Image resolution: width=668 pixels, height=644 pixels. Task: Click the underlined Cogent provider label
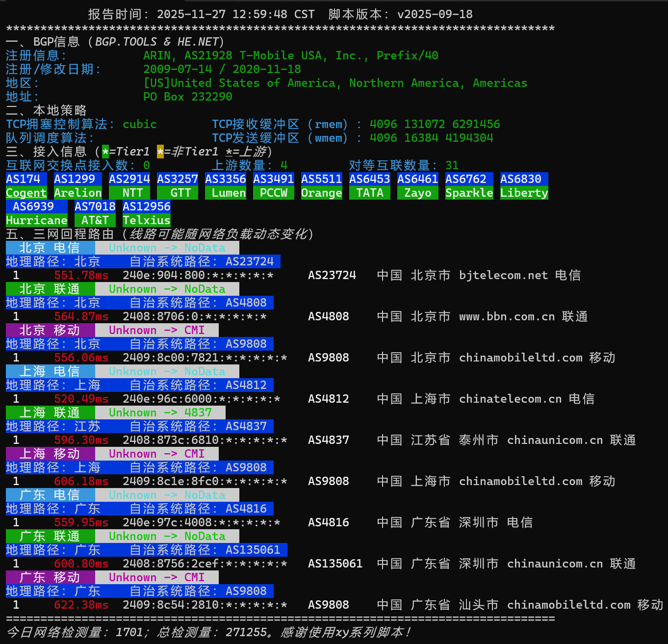26,193
